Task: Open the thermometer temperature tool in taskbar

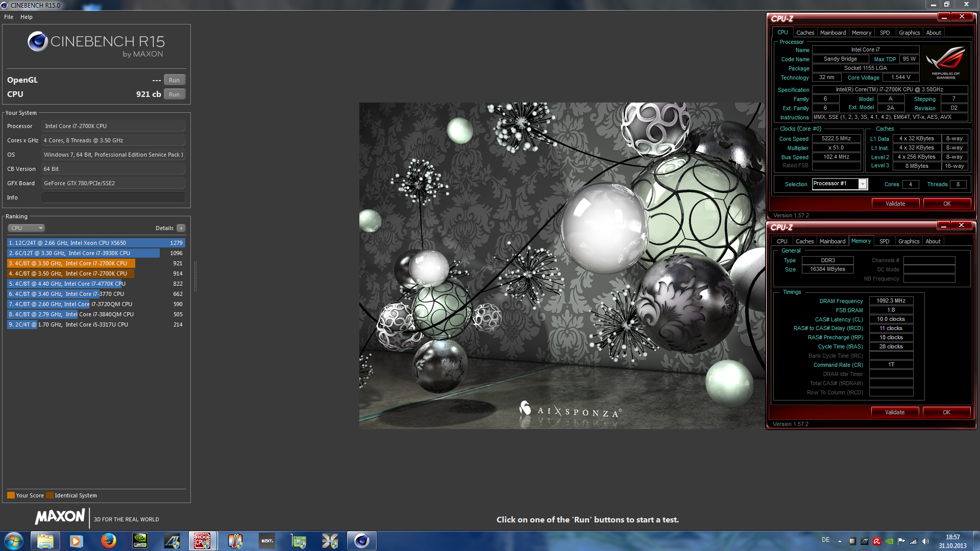Action: pos(235,541)
